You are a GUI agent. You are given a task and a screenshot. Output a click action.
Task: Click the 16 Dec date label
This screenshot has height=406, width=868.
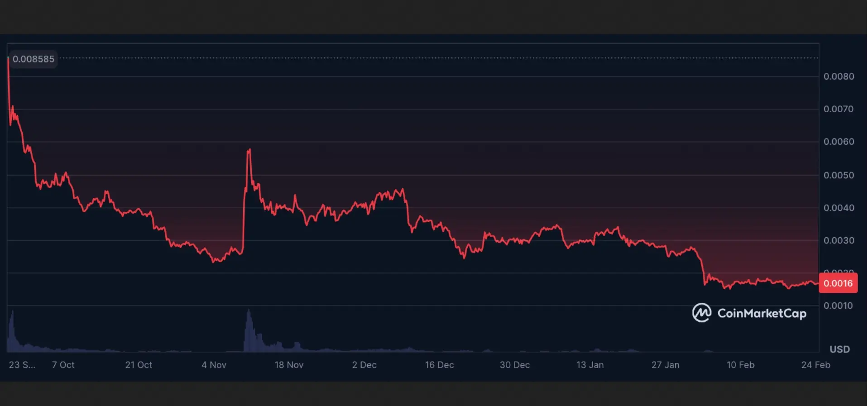point(439,365)
